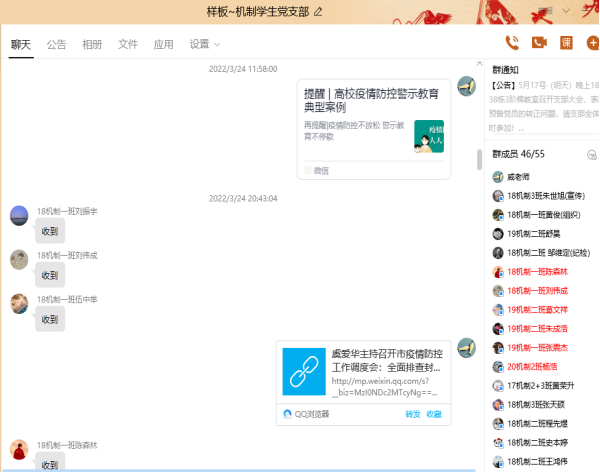The width and height of the screenshot is (600, 472).
Task: Click the chat area vertical scrollbar
Action: coord(480,160)
